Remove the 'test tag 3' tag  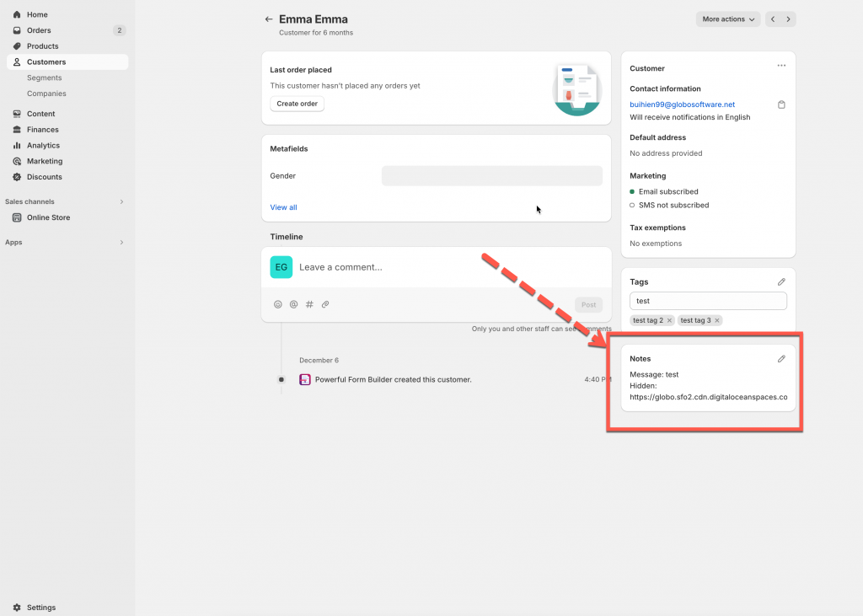coord(716,320)
